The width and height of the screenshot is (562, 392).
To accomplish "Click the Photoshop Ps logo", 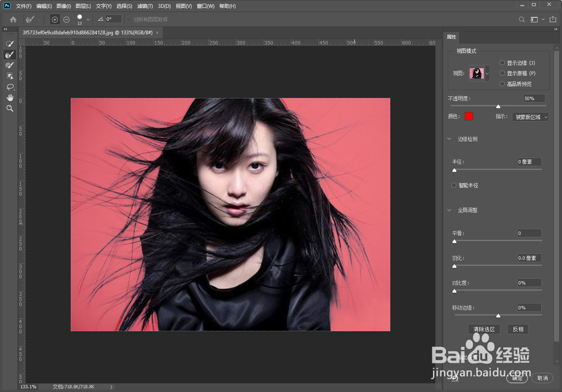I will (x=7, y=5).
